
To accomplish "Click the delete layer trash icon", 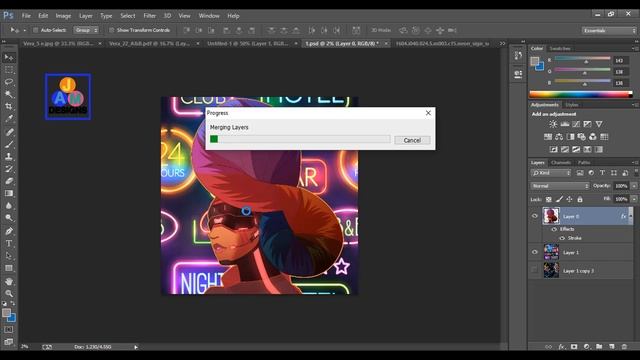I will click(x=624, y=347).
